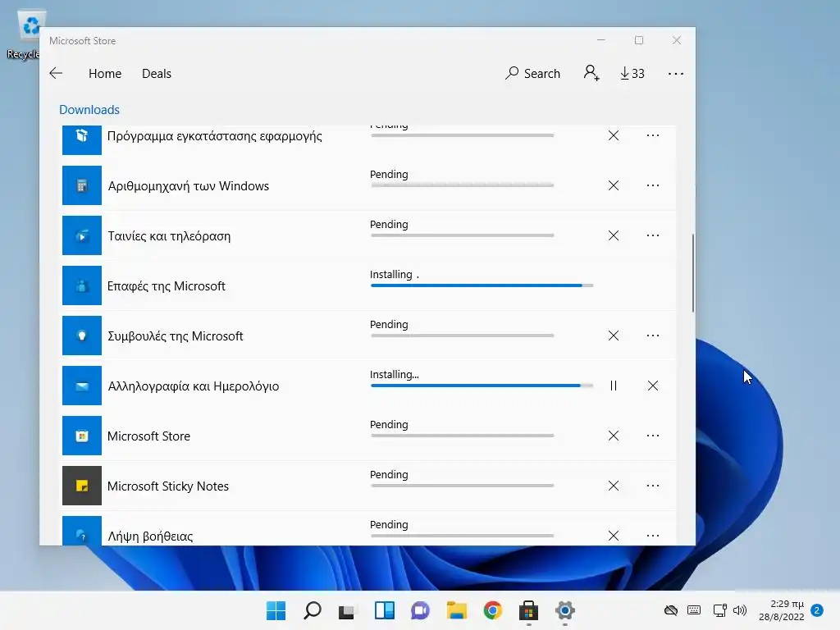Cancel the Microsoft Sticky Notes download
The width and height of the screenshot is (840, 630).
614,486
